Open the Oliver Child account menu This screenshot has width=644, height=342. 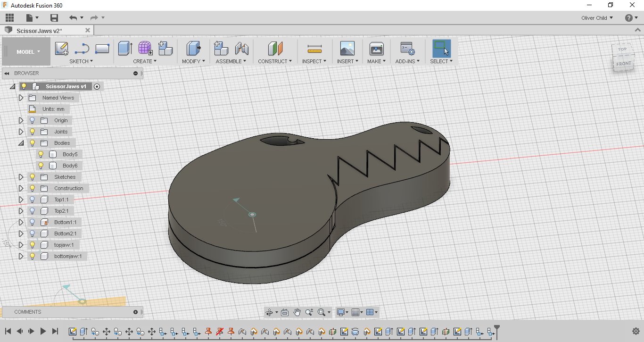click(x=597, y=18)
